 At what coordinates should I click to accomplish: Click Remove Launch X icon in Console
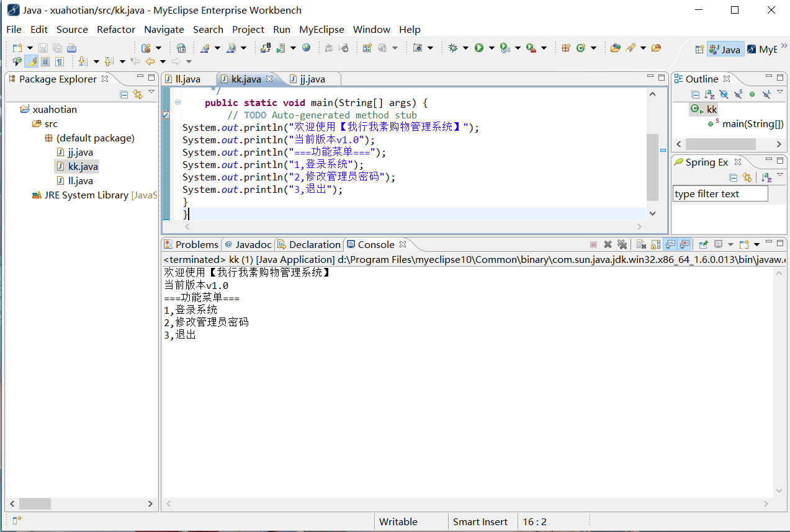(x=608, y=244)
